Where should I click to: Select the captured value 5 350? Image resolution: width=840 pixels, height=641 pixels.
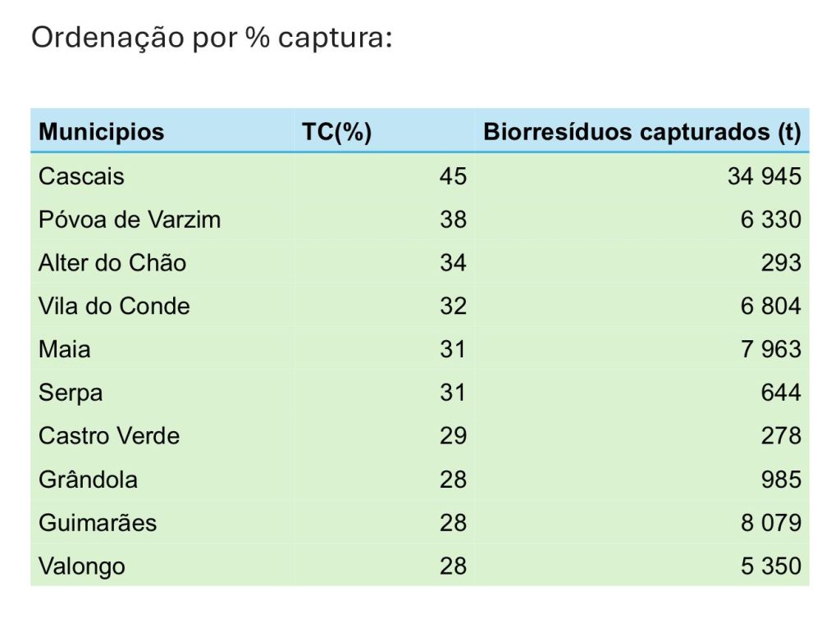[771, 566]
